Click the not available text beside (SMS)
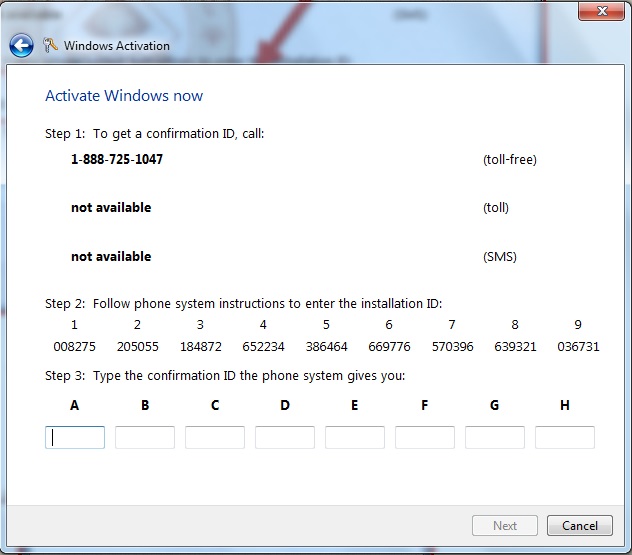Image resolution: width=632 pixels, height=555 pixels. [x=111, y=256]
